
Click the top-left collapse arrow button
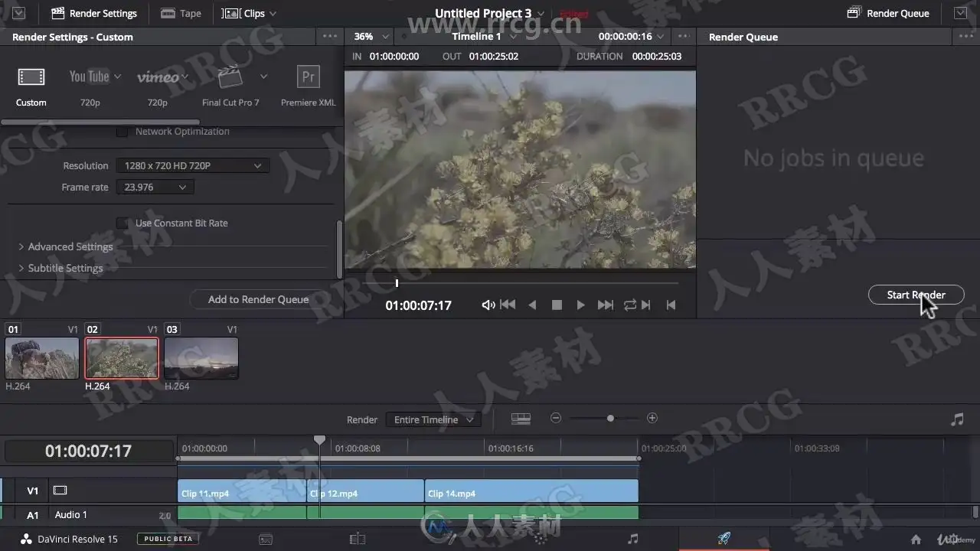[x=18, y=13]
